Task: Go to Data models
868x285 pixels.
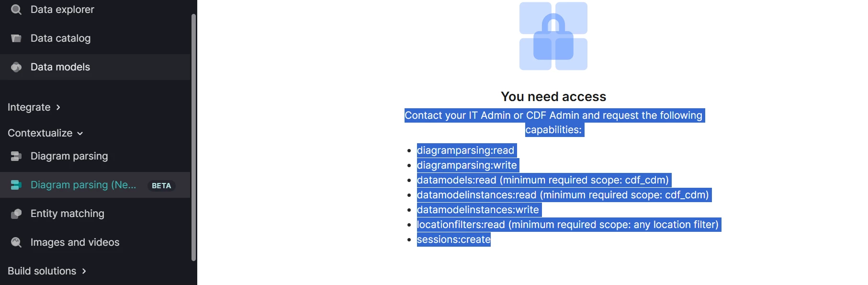Action: click(60, 67)
